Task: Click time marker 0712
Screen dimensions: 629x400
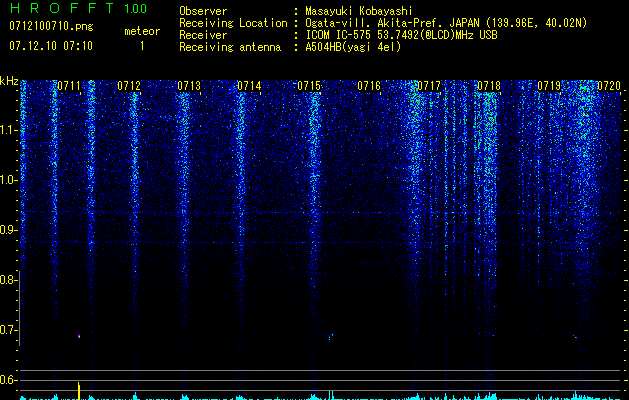Action: (x=129, y=86)
